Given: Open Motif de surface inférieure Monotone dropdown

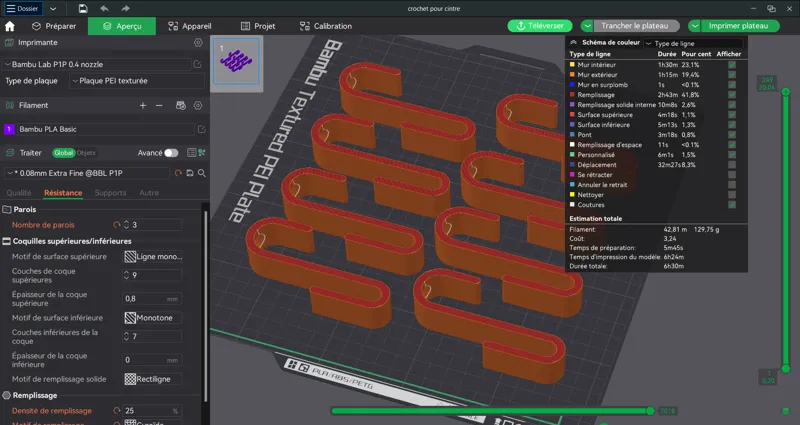Looking at the screenshot, I should [x=153, y=317].
